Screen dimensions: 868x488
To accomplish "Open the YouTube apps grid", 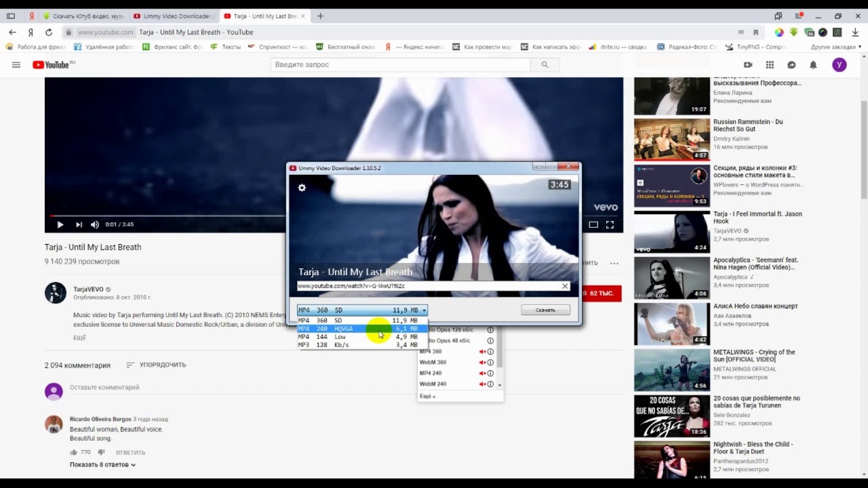I will (x=770, y=65).
